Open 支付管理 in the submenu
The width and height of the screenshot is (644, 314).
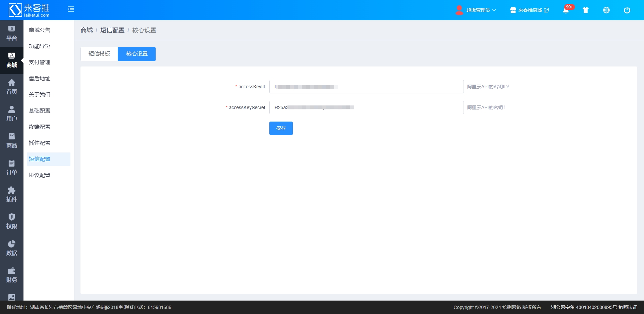point(40,62)
